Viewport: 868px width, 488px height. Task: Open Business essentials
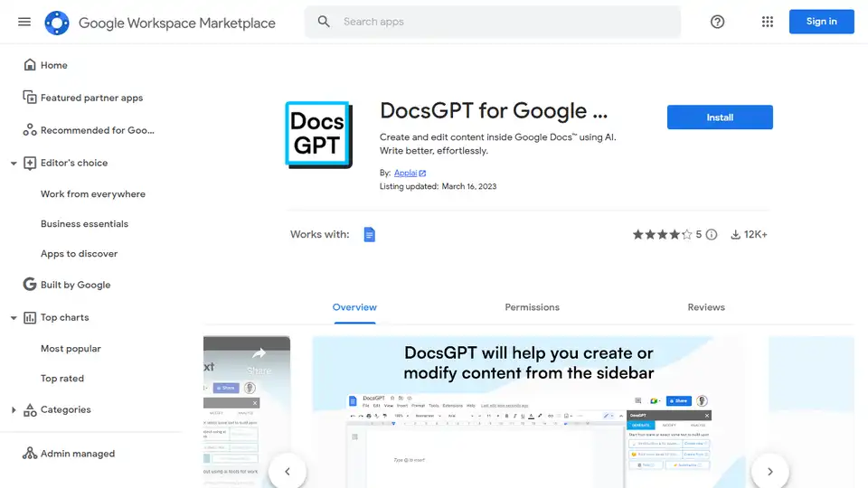pyautogui.click(x=84, y=224)
